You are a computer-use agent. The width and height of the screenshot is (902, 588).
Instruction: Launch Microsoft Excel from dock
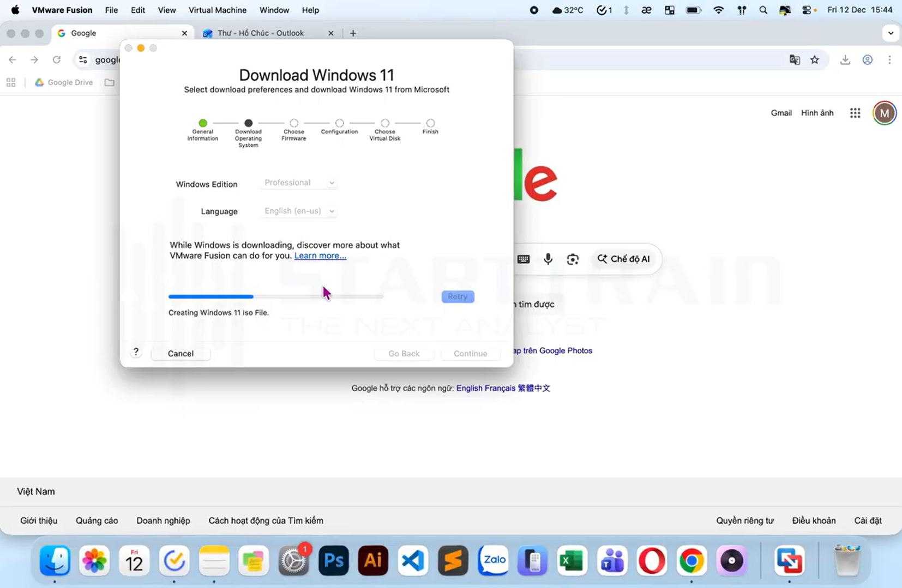pos(572,561)
